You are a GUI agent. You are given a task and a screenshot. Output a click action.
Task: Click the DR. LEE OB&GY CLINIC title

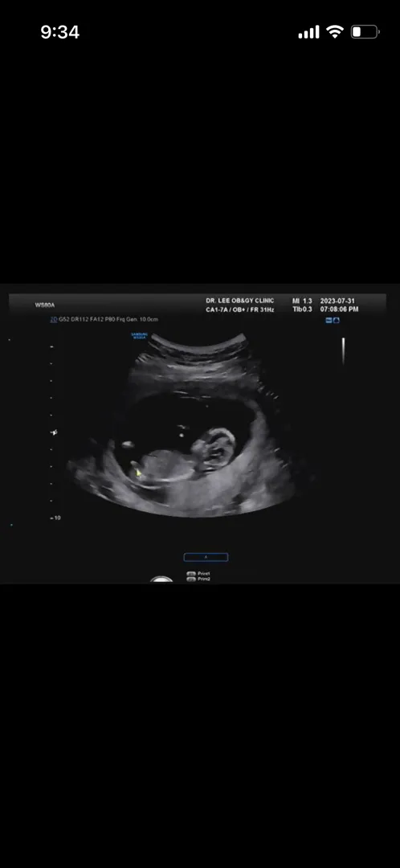click(240, 301)
